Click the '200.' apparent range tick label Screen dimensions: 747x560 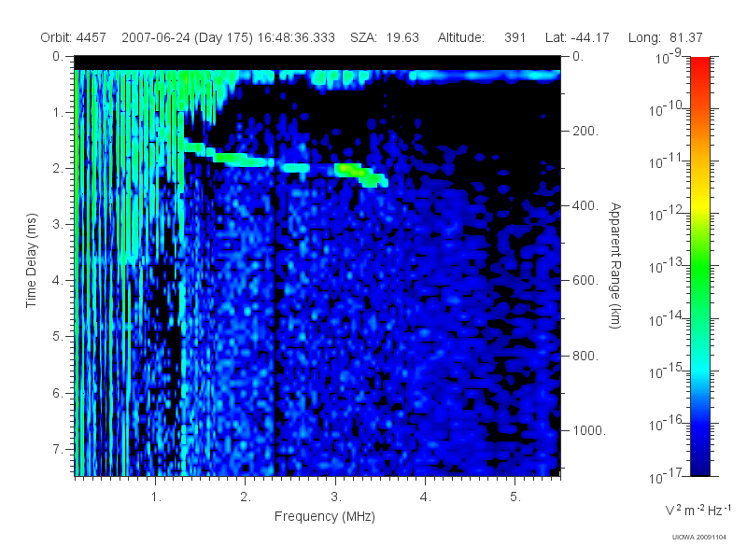coord(585,131)
